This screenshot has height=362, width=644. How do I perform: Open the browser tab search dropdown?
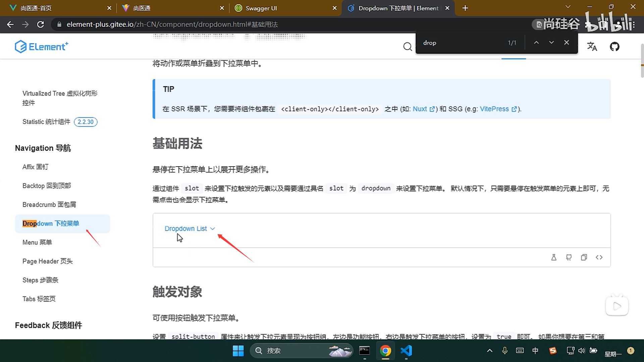(x=568, y=7)
